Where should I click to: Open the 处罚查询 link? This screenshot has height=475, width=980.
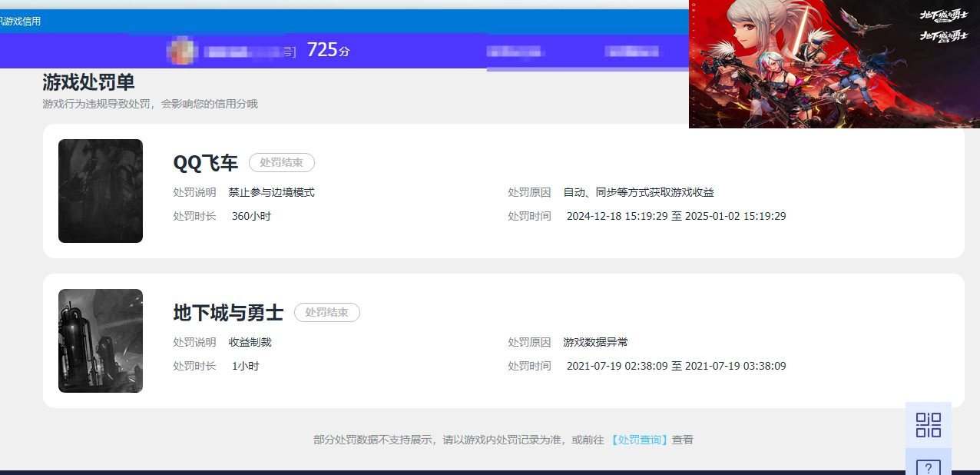pos(640,440)
